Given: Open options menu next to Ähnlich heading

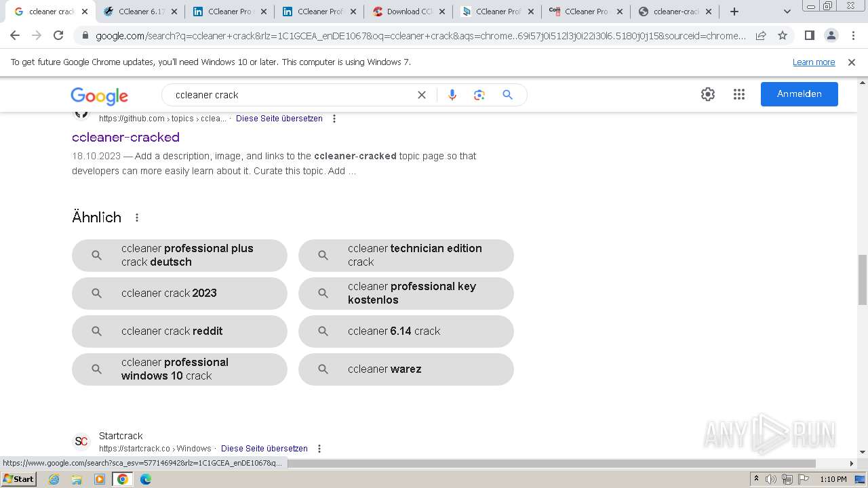Looking at the screenshot, I should click(137, 218).
